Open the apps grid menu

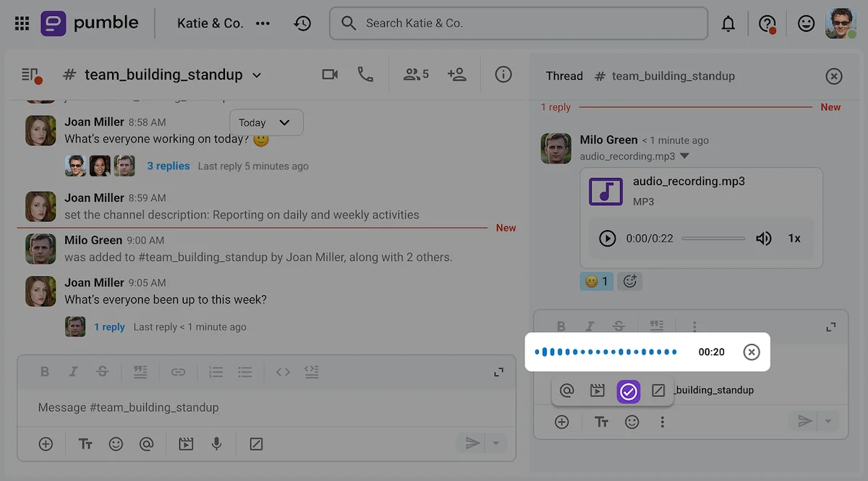[x=22, y=24]
